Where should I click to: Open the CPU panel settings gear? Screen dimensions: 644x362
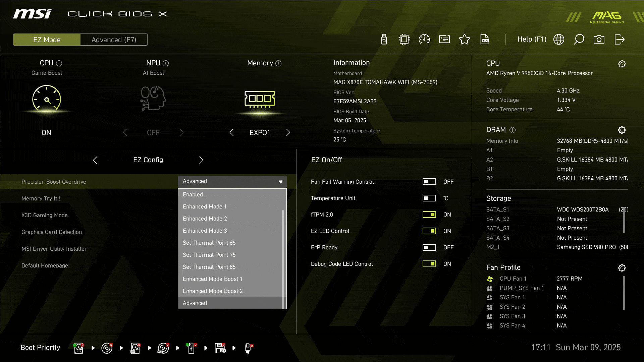pyautogui.click(x=622, y=64)
